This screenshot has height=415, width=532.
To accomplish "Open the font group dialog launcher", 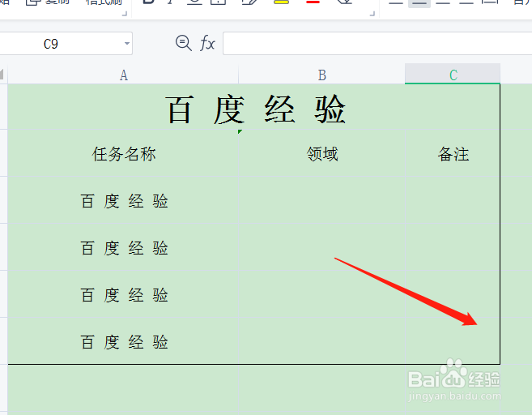I will click(x=372, y=14).
